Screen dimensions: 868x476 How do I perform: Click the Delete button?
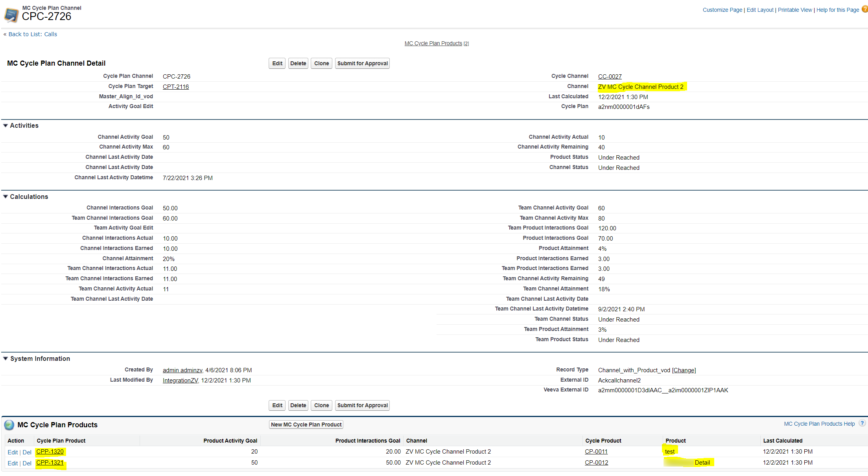pyautogui.click(x=298, y=63)
